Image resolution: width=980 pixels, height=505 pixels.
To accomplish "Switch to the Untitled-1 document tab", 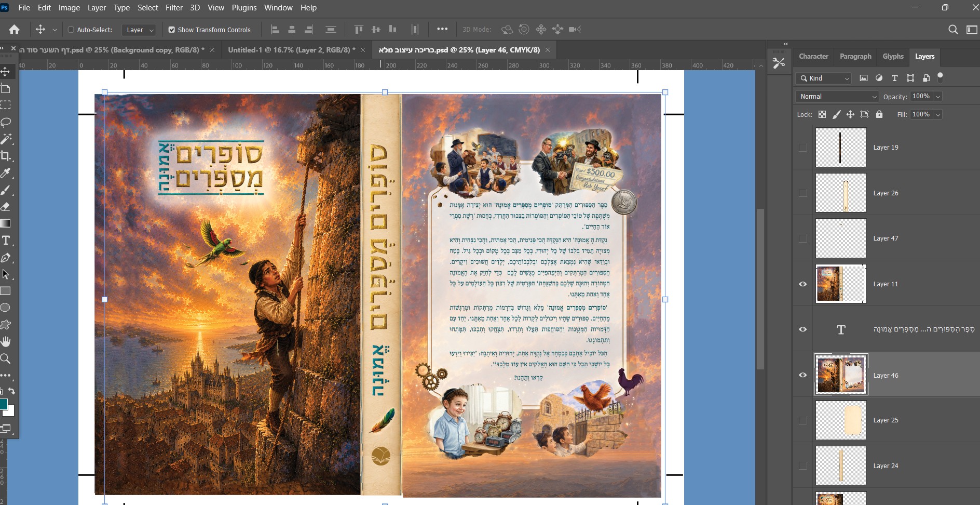I will 291,50.
